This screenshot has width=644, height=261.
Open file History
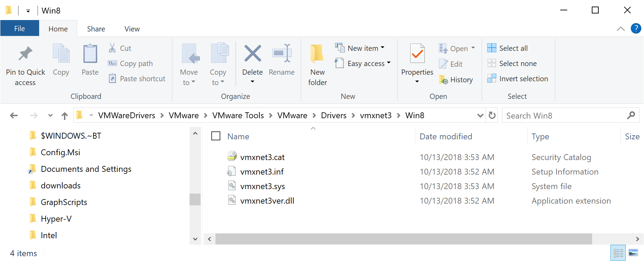[x=456, y=80]
